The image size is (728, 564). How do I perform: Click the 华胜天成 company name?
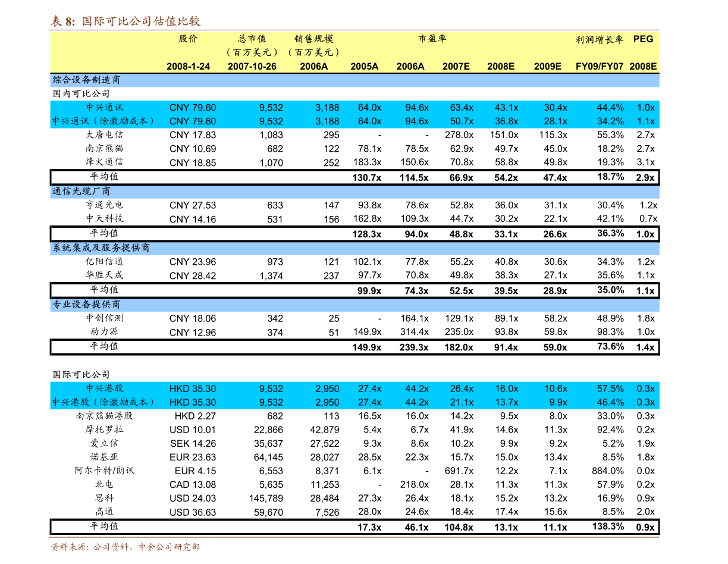tap(104, 275)
